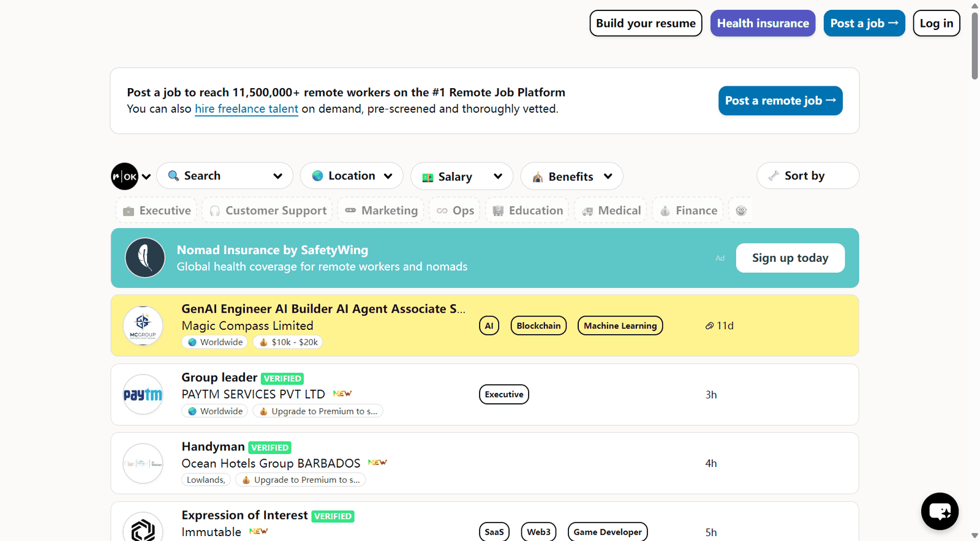980x541 pixels.
Task: Open PAYTM SERVICES PVT LTD company link
Action: click(253, 394)
